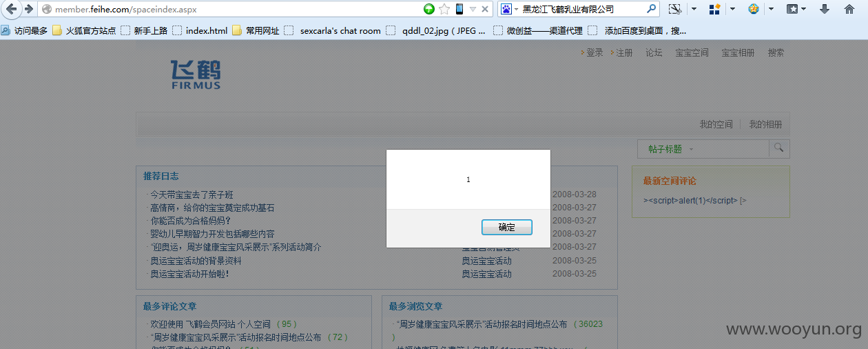
Task: Click the 注册 link
Action: coord(624,52)
